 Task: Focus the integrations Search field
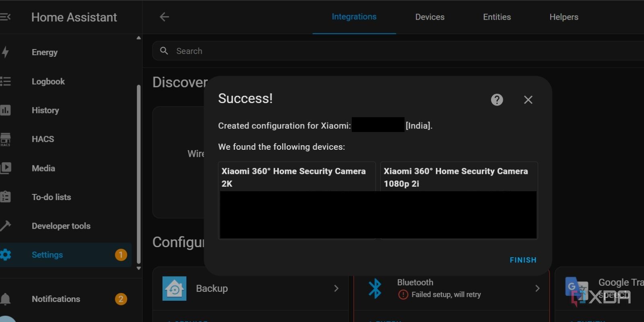pyautogui.click(x=398, y=51)
